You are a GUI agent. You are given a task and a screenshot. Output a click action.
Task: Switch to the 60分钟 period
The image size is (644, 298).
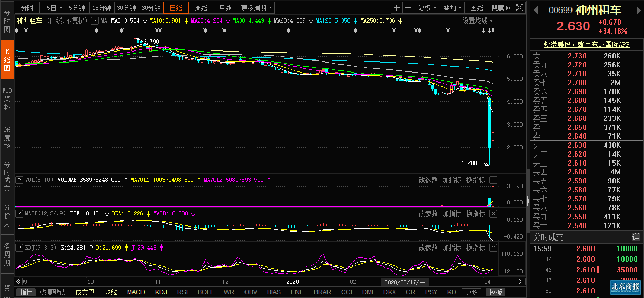pyautogui.click(x=151, y=8)
